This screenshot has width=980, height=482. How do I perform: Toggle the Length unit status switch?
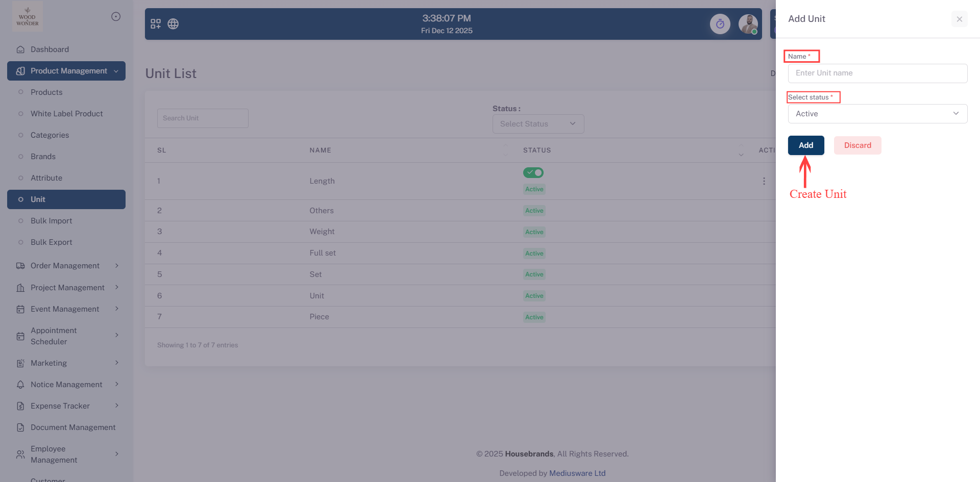pyautogui.click(x=533, y=173)
